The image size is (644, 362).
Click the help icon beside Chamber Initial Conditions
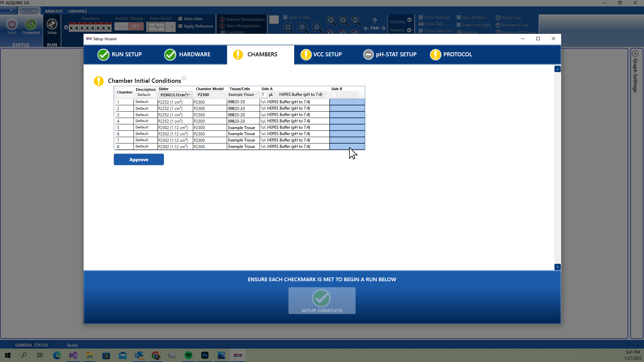click(184, 78)
